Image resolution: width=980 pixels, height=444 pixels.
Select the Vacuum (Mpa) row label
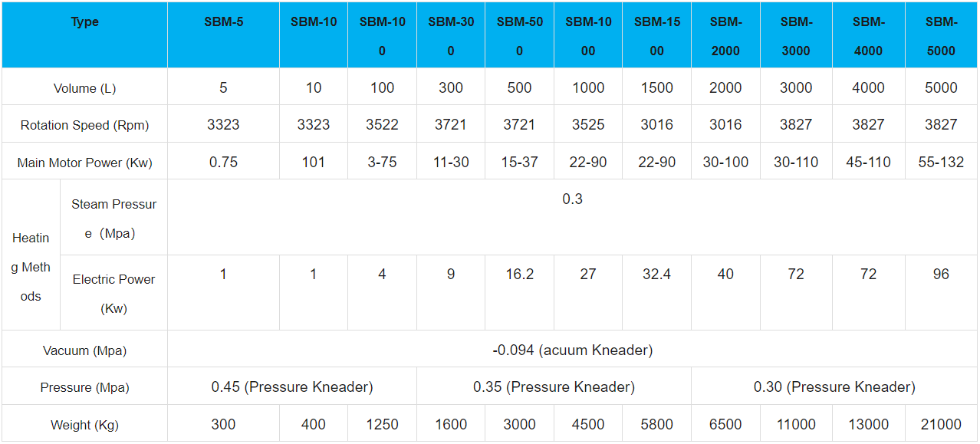(x=84, y=350)
